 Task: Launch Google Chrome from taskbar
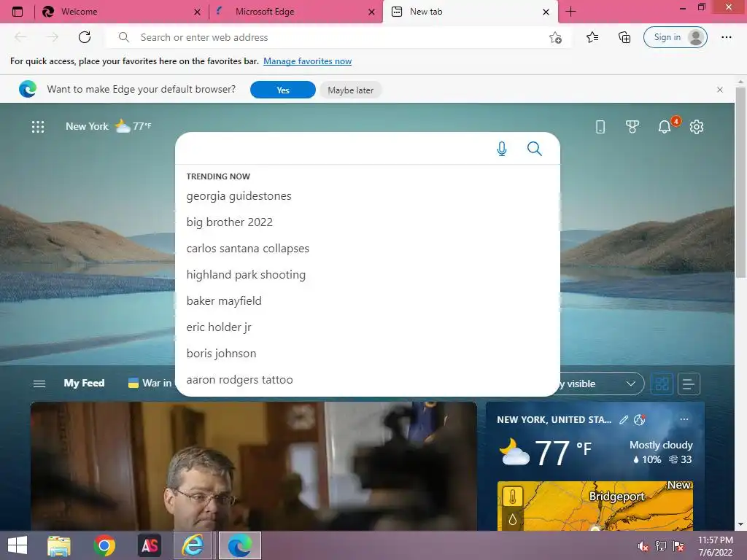tap(104, 545)
